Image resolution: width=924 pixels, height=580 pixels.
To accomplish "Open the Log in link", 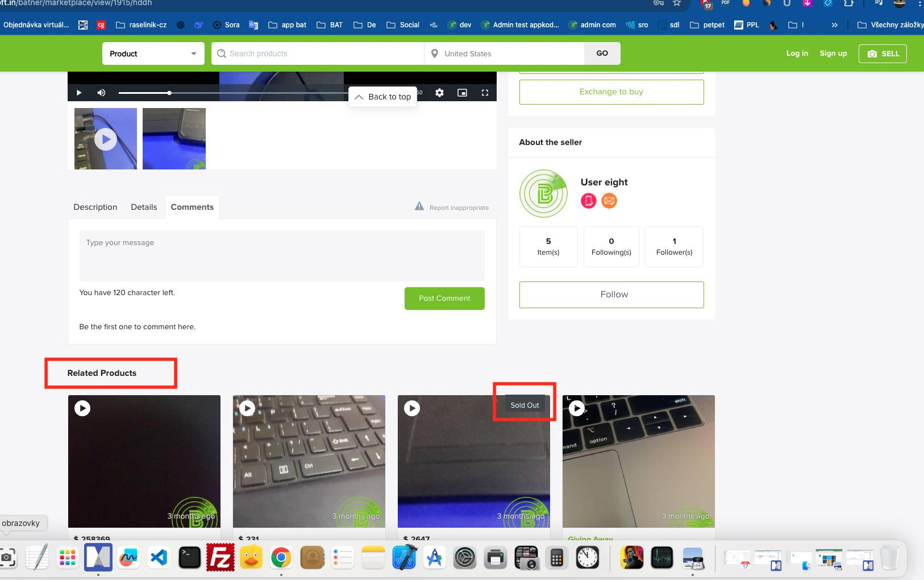I will [x=797, y=53].
